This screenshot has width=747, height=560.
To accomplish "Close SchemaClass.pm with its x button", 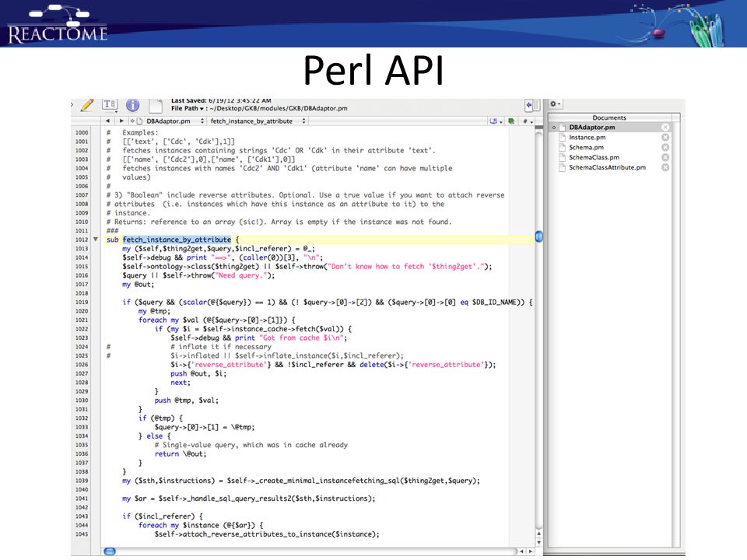I will click(x=665, y=157).
